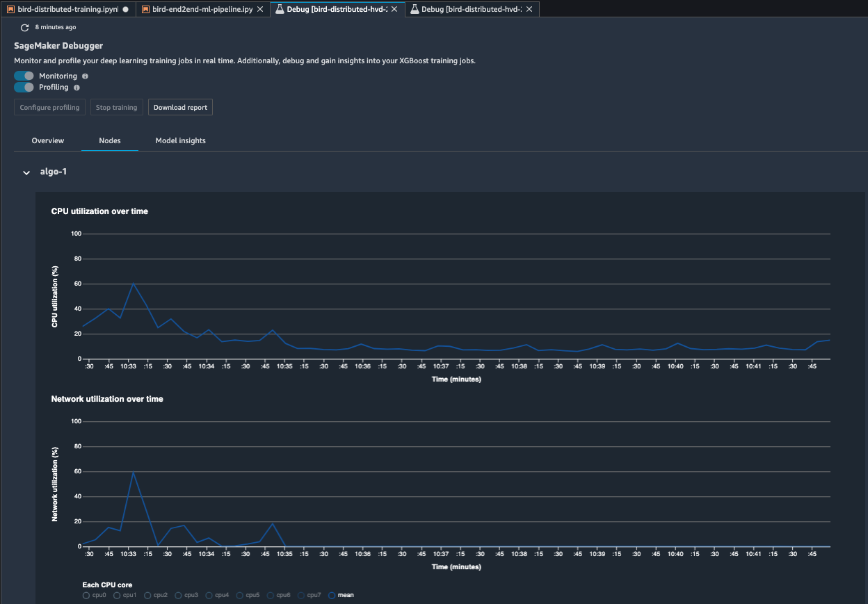Toggle the cpu2 legend marker
Image resolution: width=868 pixels, height=604 pixels.
pos(147,595)
